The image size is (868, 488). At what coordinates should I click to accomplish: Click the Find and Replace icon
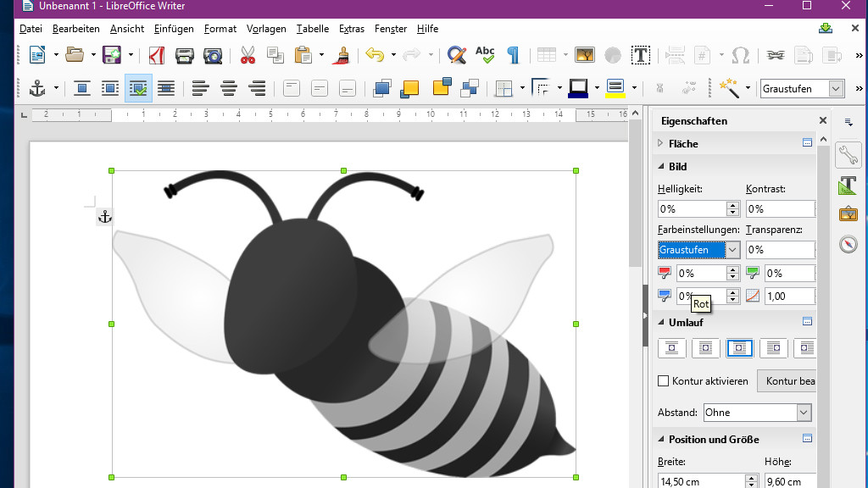click(455, 54)
